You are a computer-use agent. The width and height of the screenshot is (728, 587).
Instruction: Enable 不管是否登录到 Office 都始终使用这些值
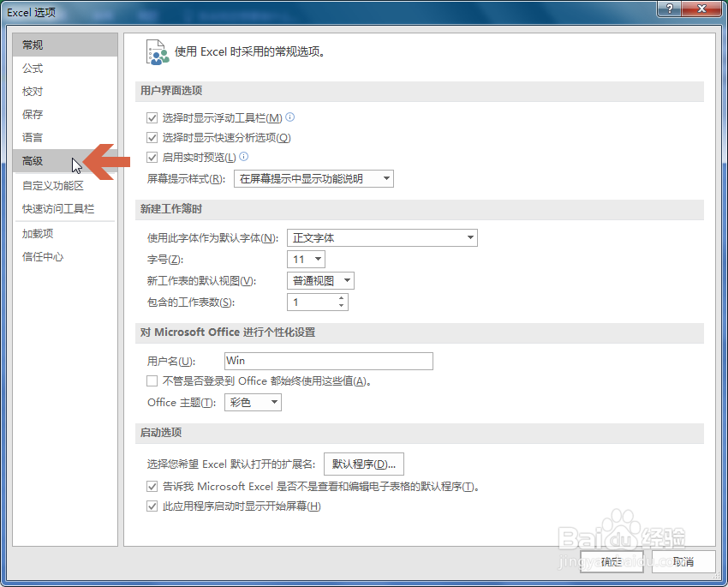coord(152,380)
